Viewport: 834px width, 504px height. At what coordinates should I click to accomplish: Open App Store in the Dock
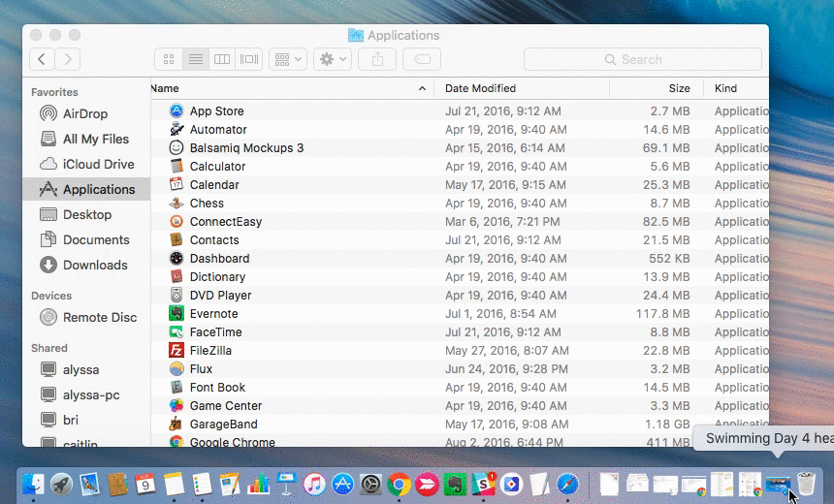click(342, 484)
